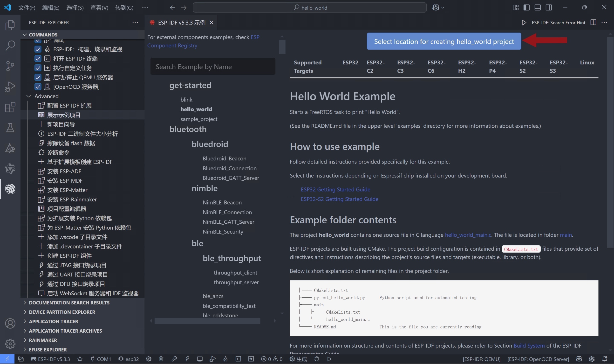Image resolution: width=614 pixels, height=364 pixels.
Task: Uncheck the 启动/停止 QEMU 服务器 checkbox
Action: [38, 77]
